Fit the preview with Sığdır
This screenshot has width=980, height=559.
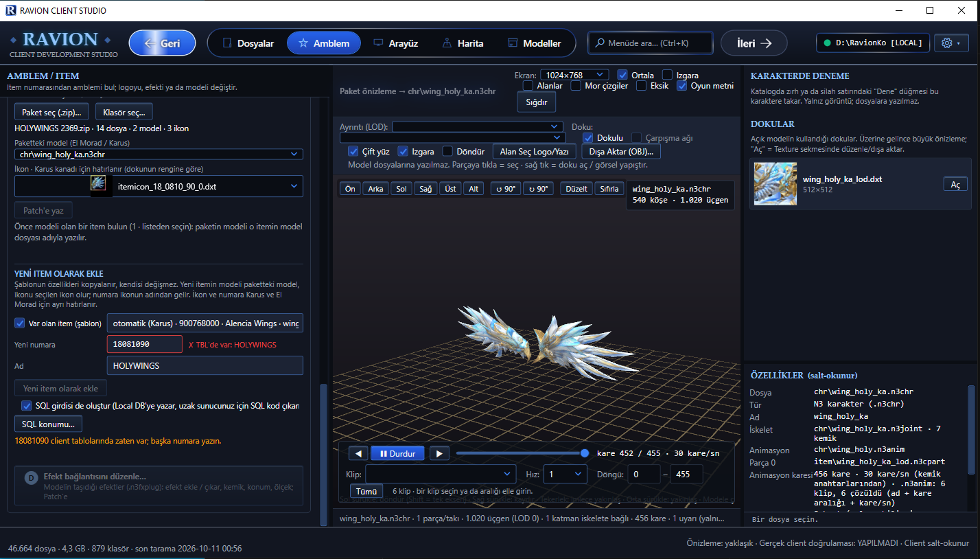pos(536,102)
